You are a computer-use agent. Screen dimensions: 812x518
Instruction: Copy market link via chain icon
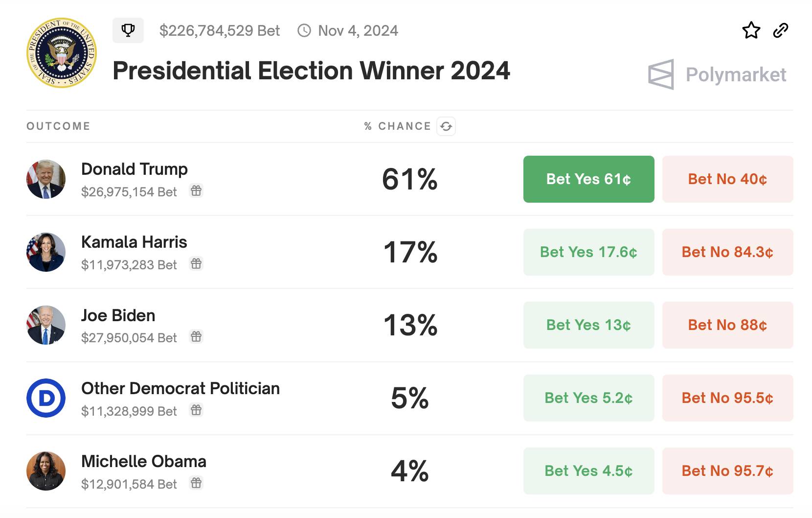781,30
